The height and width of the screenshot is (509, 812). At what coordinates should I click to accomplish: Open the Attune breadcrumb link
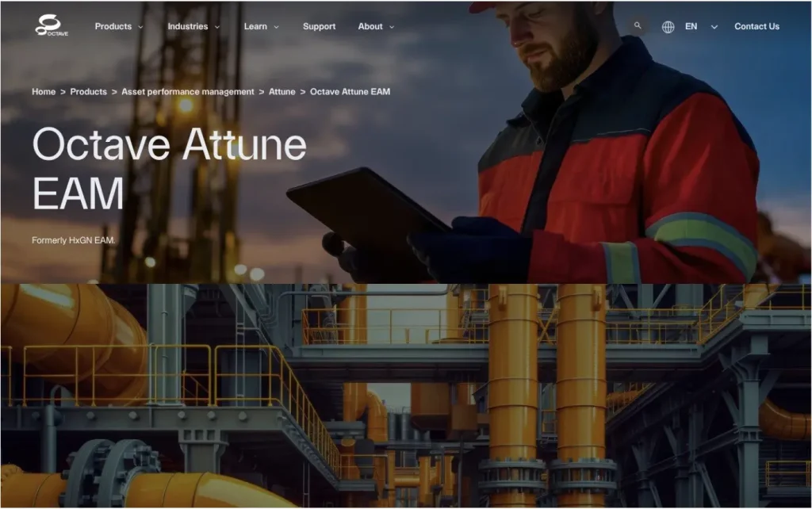click(x=282, y=92)
